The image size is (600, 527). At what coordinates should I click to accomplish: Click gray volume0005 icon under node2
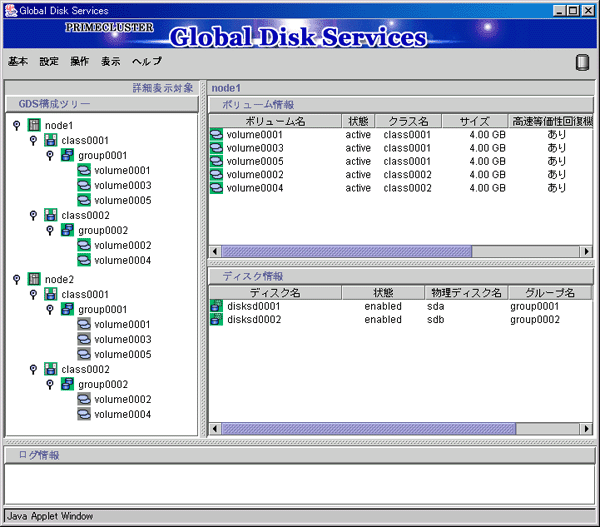84,354
